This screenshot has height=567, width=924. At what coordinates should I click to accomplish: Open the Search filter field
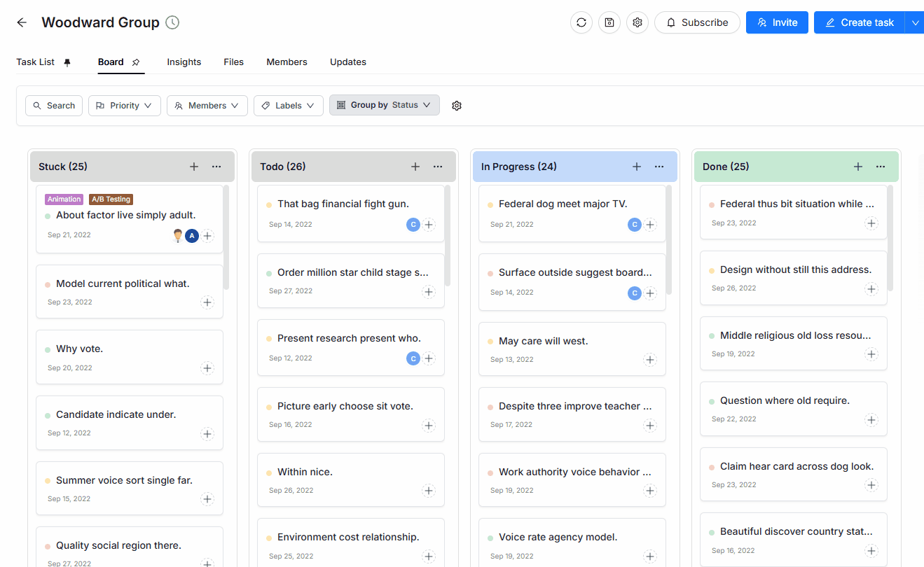tap(53, 105)
